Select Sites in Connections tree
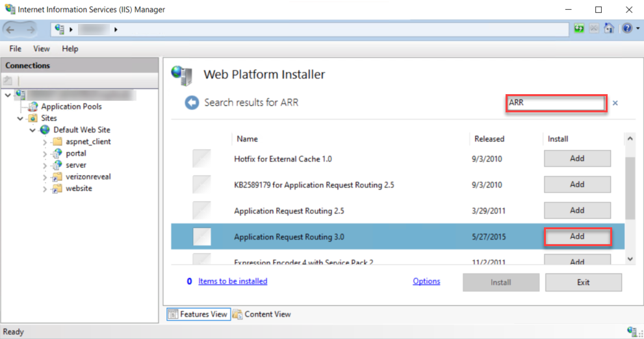Image resolution: width=644 pixels, height=339 pixels. tap(49, 118)
